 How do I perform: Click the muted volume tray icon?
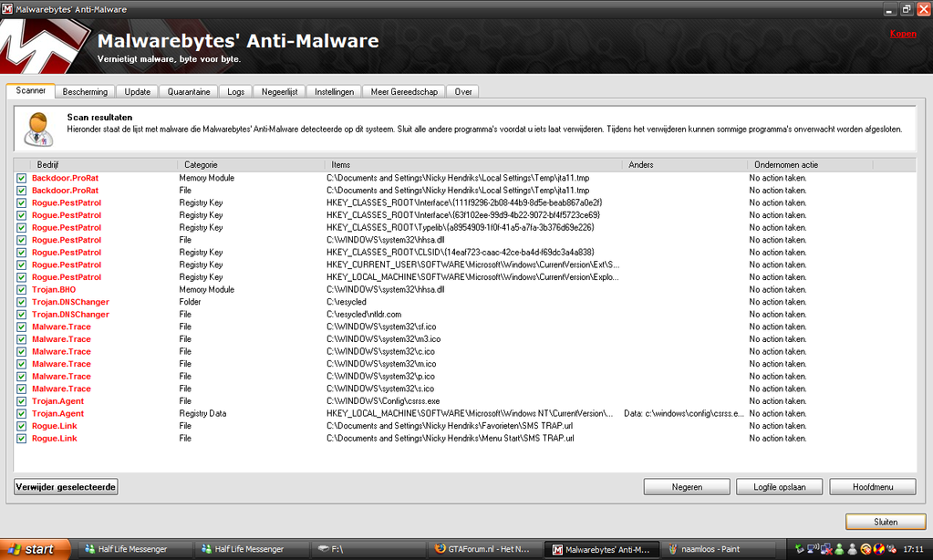point(891,549)
